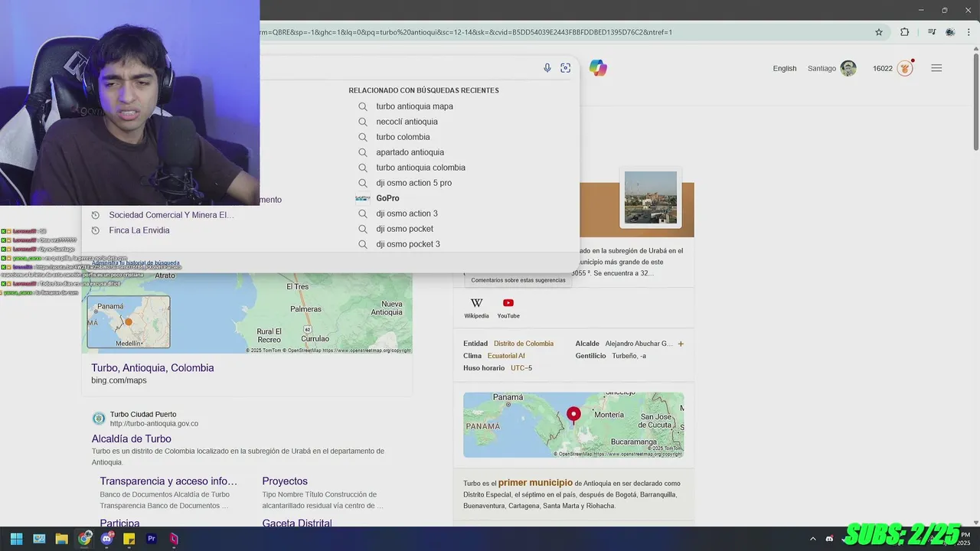Select history entry 'Finca La Envidia'
The width and height of the screenshot is (980, 551).
pyautogui.click(x=139, y=230)
